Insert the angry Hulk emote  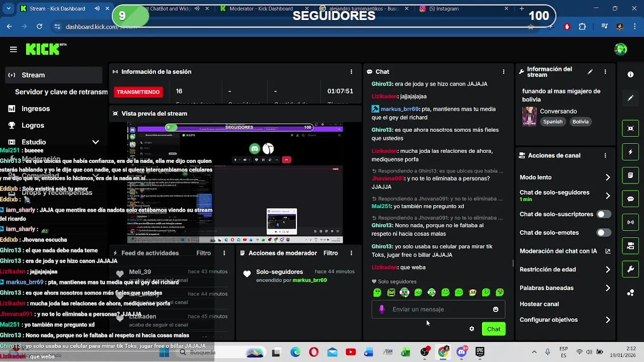pyautogui.click(x=391, y=292)
